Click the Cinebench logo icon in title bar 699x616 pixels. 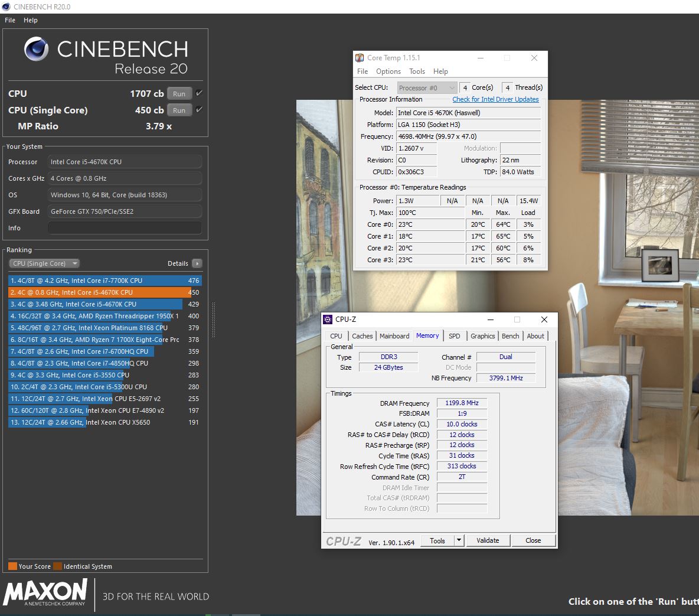(x=6, y=6)
